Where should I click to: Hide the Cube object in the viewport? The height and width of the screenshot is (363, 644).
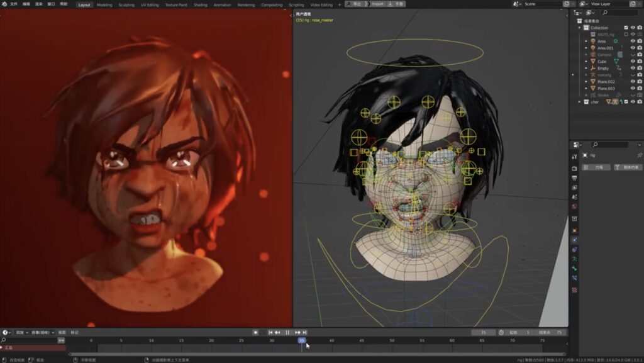pos(631,61)
